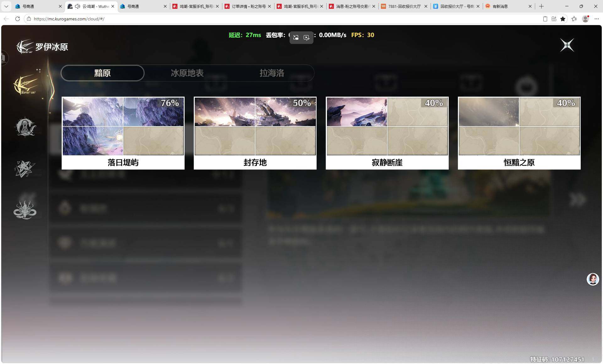Click the browser back arrow
The width and height of the screenshot is (603, 364).
[x=6, y=19]
